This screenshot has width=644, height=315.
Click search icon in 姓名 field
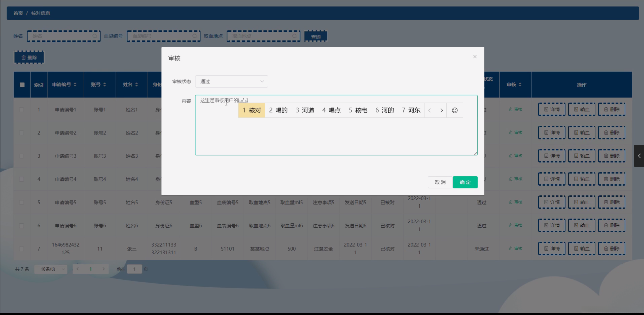[x=94, y=36]
